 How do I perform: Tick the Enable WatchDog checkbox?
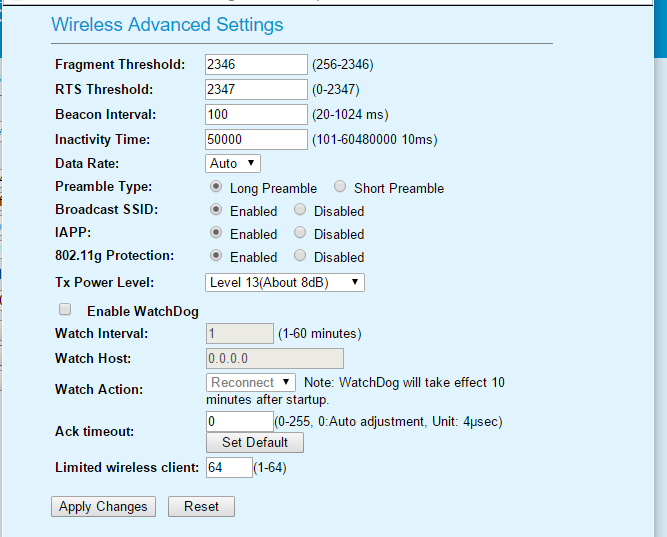65,309
